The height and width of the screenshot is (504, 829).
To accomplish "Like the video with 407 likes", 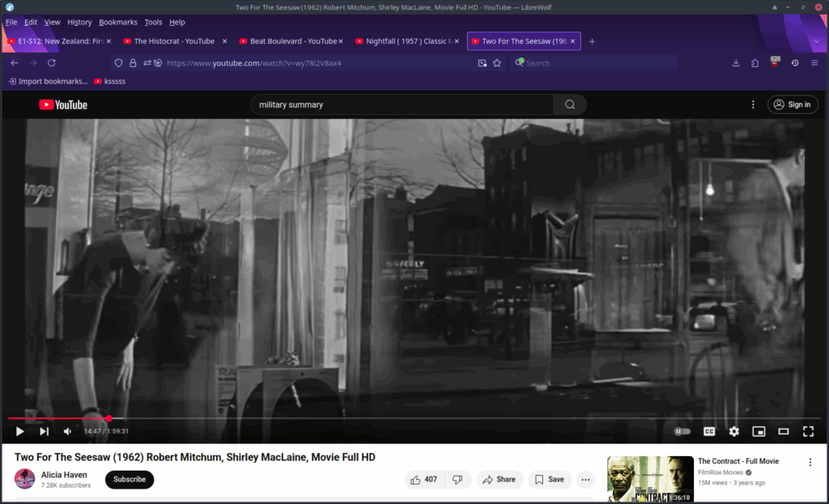I will 424,479.
